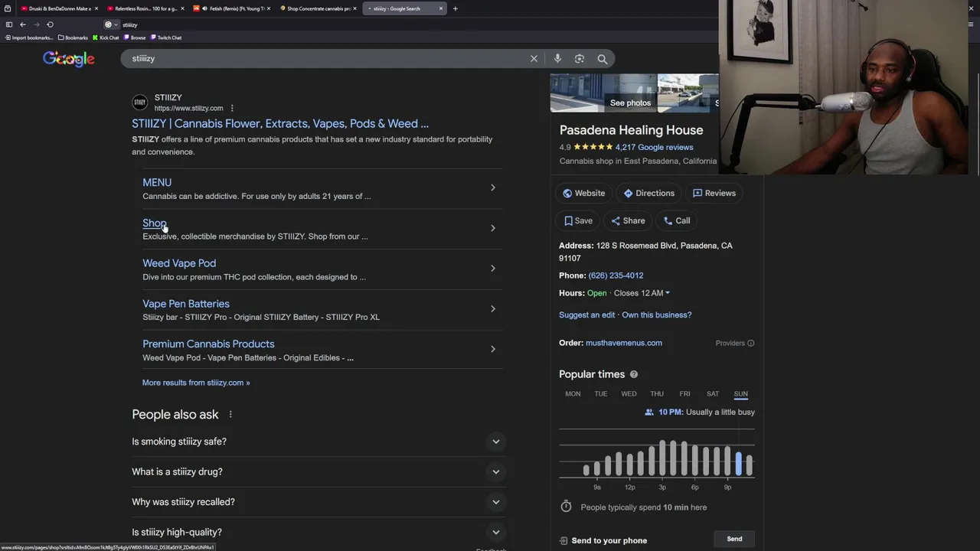Open the 4,217 Google reviews link
The height and width of the screenshot is (551, 980).
click(654, 147)
